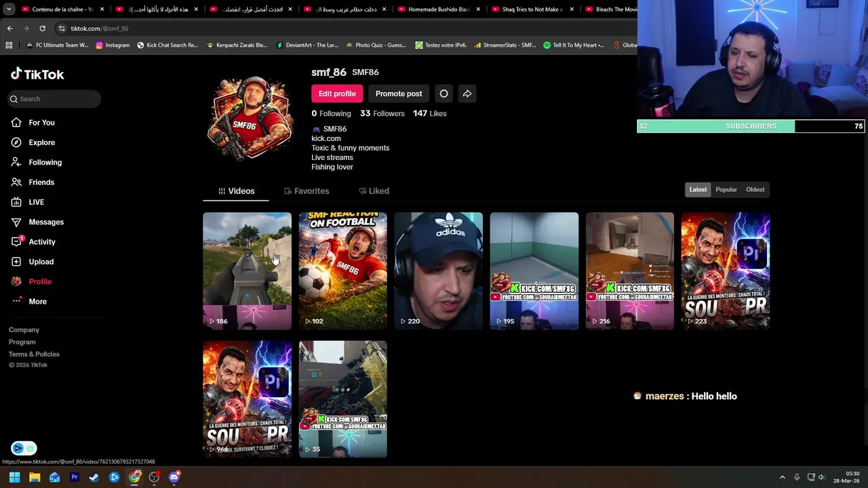Open the Kick Chat Search bookmark
The image size is (868, 488).
pyautogui.click(x=167, y=45)
